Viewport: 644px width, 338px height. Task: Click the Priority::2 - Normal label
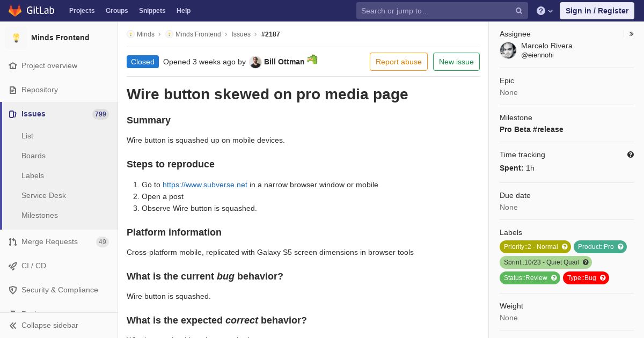531,247
